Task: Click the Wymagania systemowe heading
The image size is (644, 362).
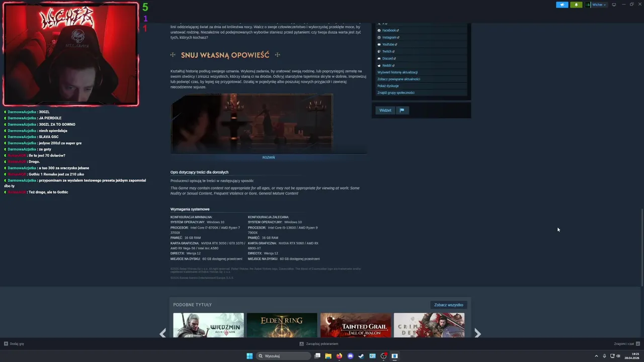Action: click(190, 209)
